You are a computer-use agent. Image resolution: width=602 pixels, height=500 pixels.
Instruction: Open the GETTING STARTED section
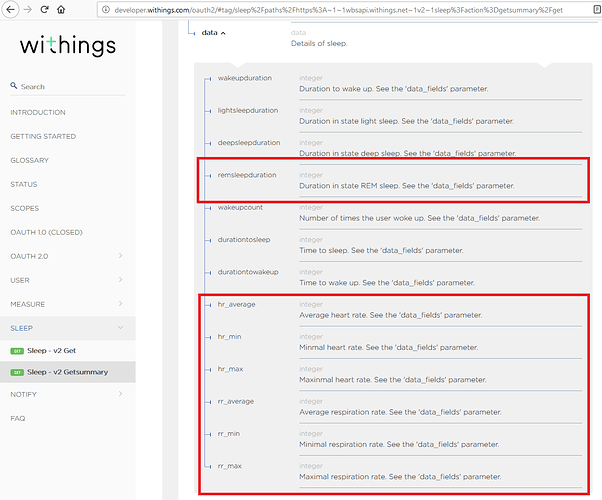click(43, 136)
